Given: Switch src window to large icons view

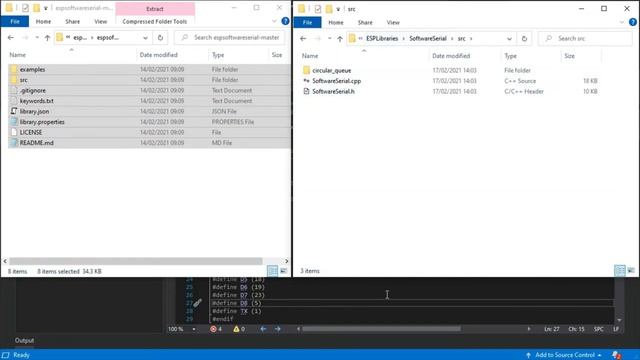Looking at the screenshot, I should coord(631,271).
